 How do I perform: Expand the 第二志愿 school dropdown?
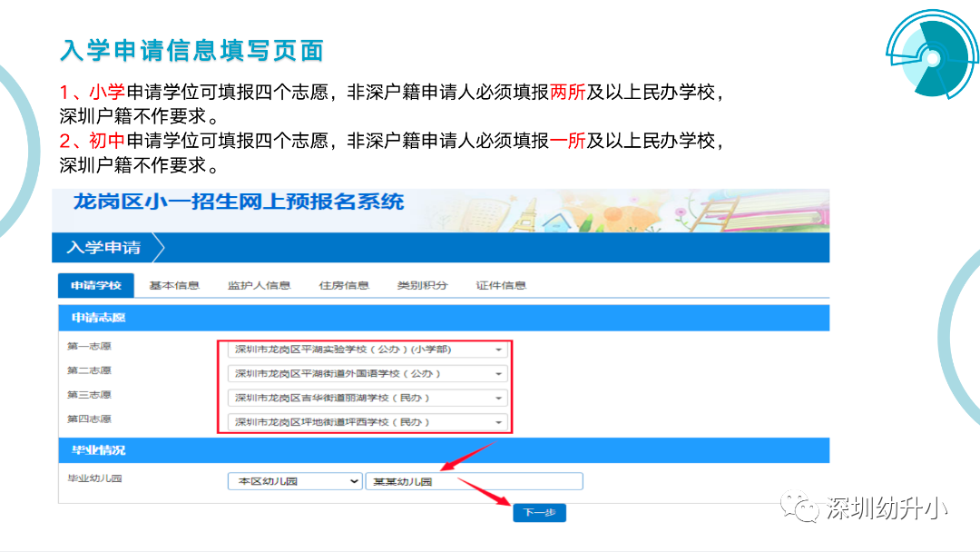point(367,374)
